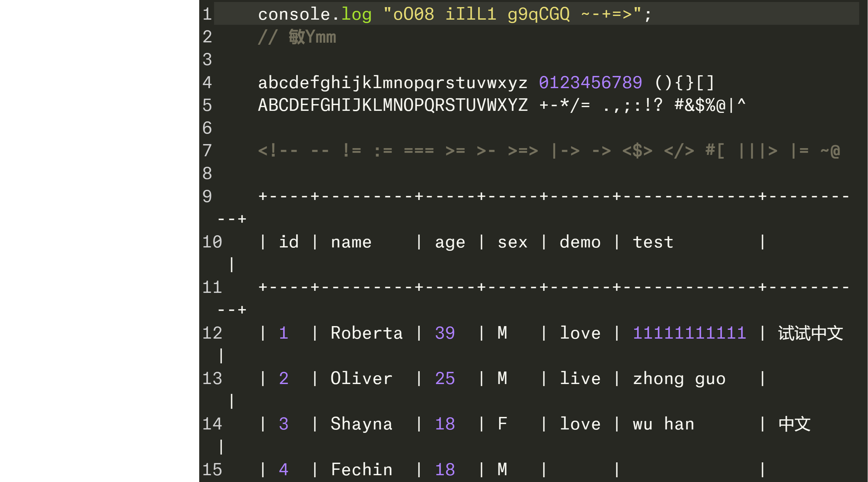Click Fechin's age 18

tap(445, 469)
